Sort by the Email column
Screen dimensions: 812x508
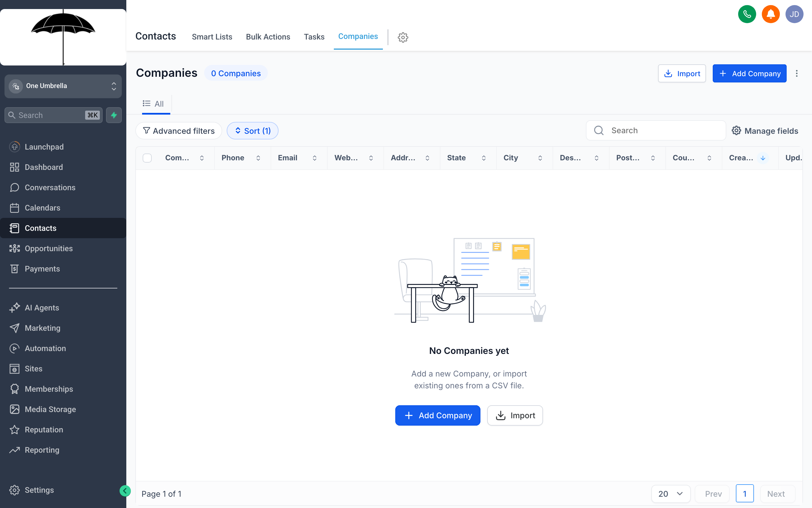tap(314, 158)
